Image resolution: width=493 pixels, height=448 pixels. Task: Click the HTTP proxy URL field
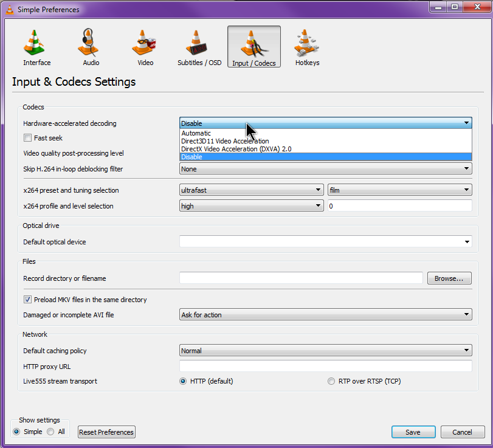tap(325, 366)
